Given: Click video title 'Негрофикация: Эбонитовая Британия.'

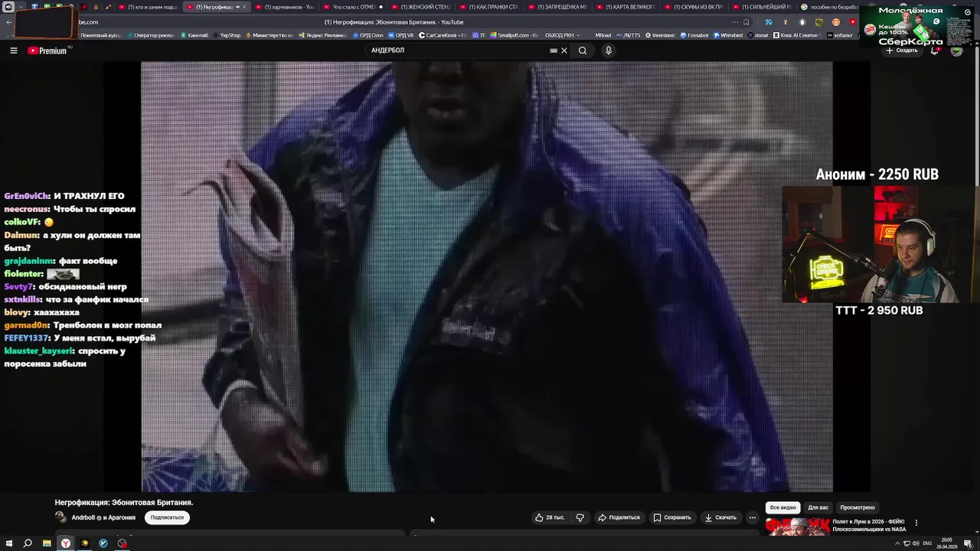Looking at the screenshot, I should click(124, 503).
